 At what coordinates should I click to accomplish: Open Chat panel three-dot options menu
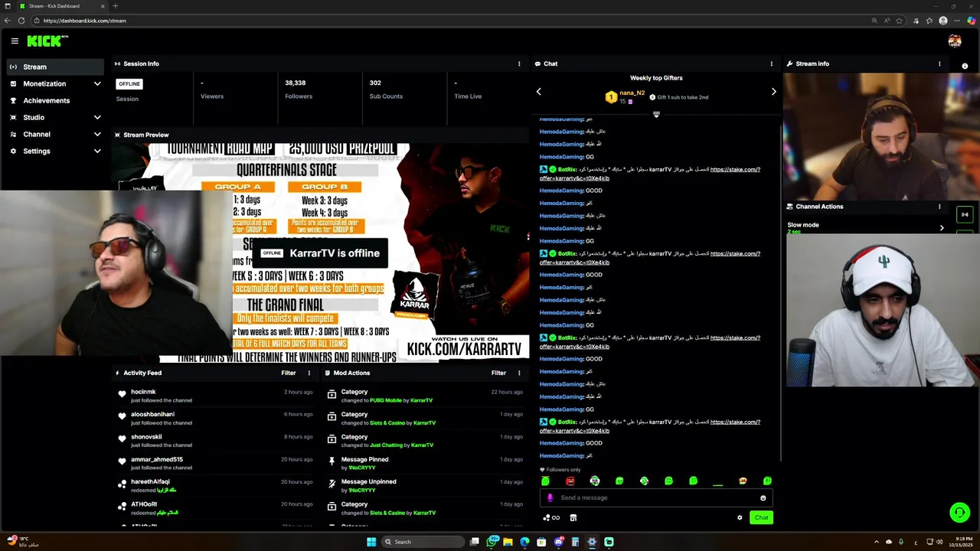click(x=771, y=64)
